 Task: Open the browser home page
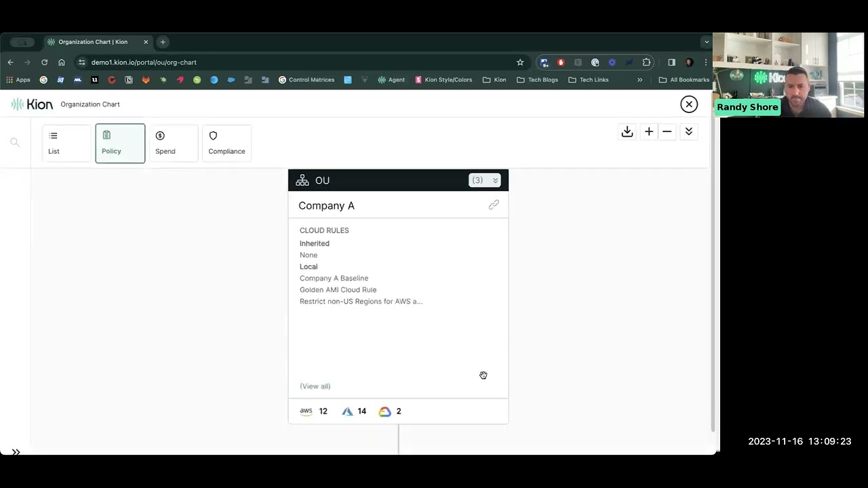click(x=61, y=62)
